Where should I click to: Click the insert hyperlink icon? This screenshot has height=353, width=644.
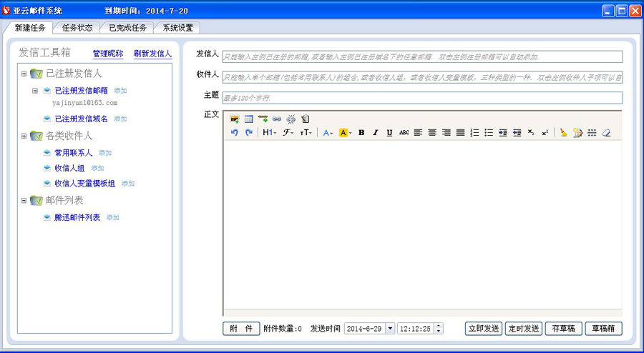coord(277,119)
